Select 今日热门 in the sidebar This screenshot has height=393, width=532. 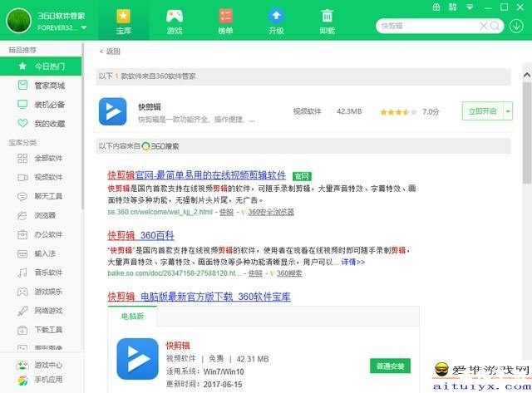[x=41, y=66]
